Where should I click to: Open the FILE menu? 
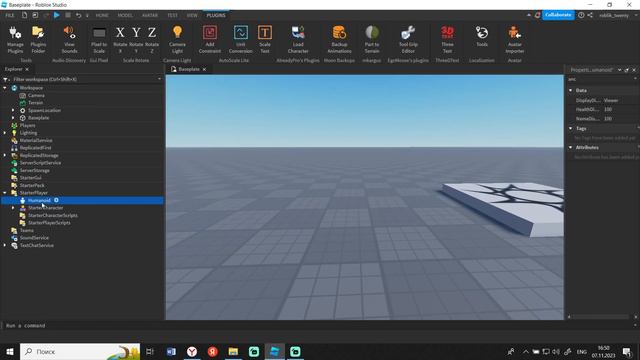(x=10, y=16)
